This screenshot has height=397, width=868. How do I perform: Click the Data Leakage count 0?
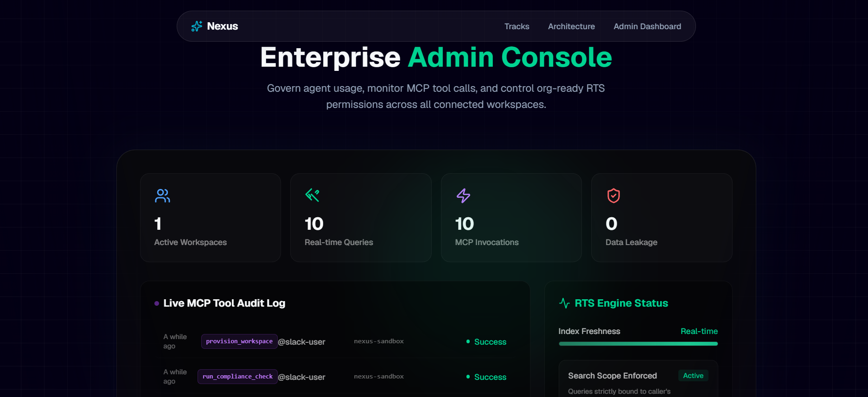click(612, 224)
